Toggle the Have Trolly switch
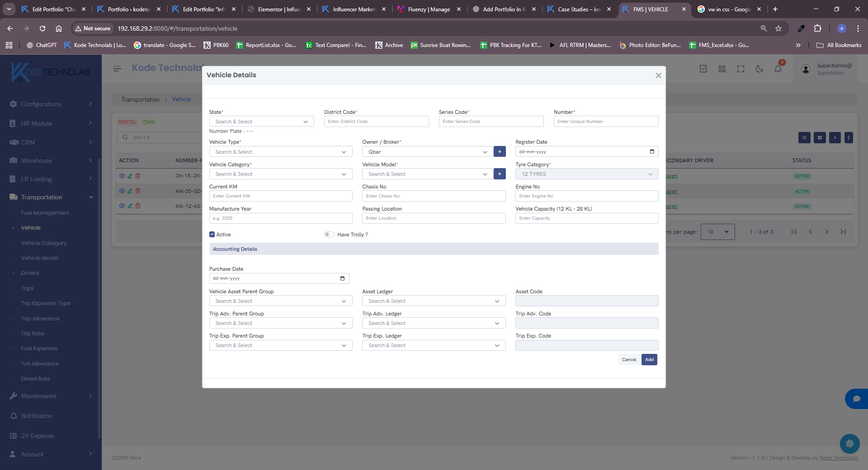868x470 pixels. (329, 235)
